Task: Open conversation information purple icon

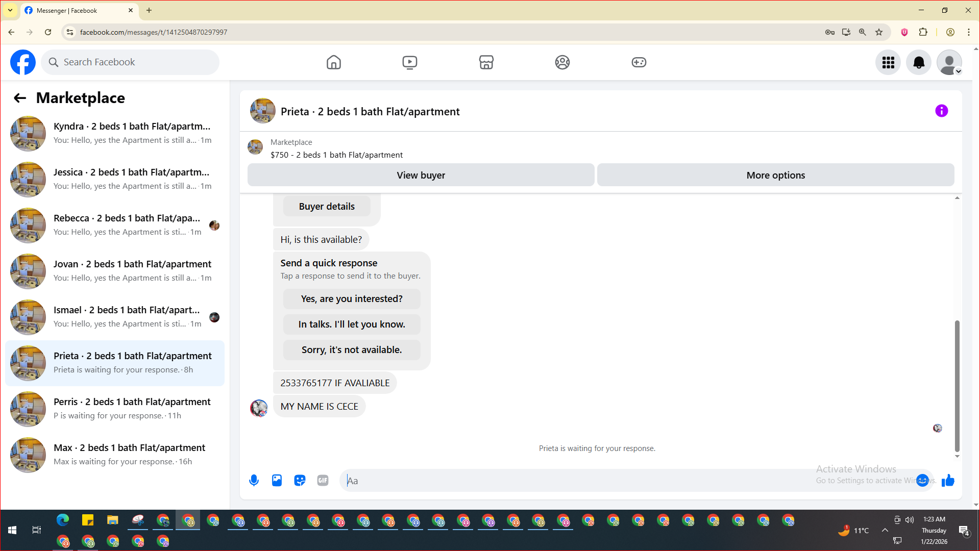Action: (941, 111)
